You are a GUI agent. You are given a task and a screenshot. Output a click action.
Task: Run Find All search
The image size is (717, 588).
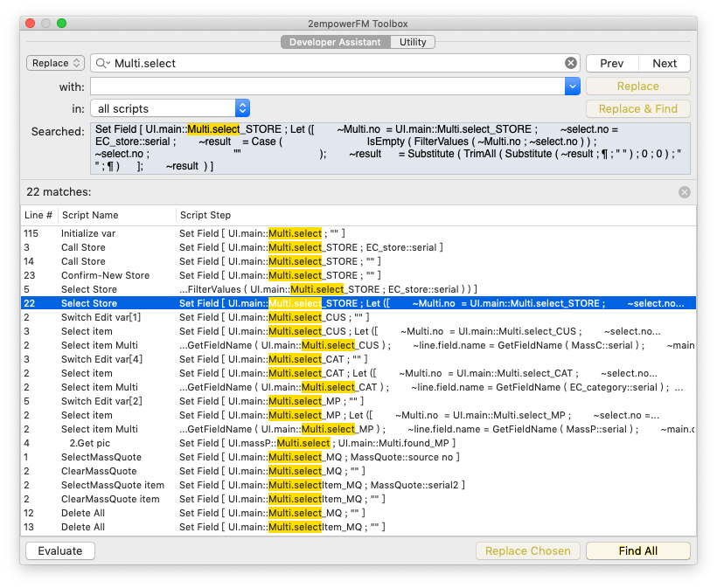coord(638,550)
